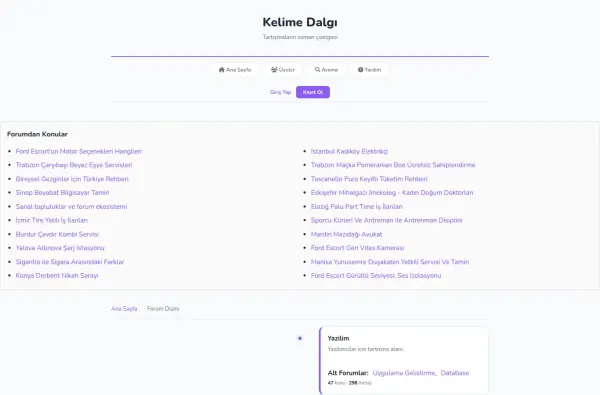Image resolution: width=600 pixels, height=395 pixels.
Task: Click the Giriş Yap link
Action: tap(280, 92)
